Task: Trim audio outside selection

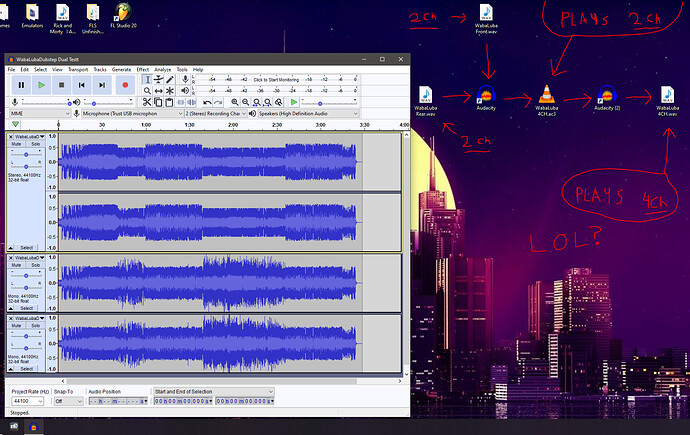Action: point(180,102)
